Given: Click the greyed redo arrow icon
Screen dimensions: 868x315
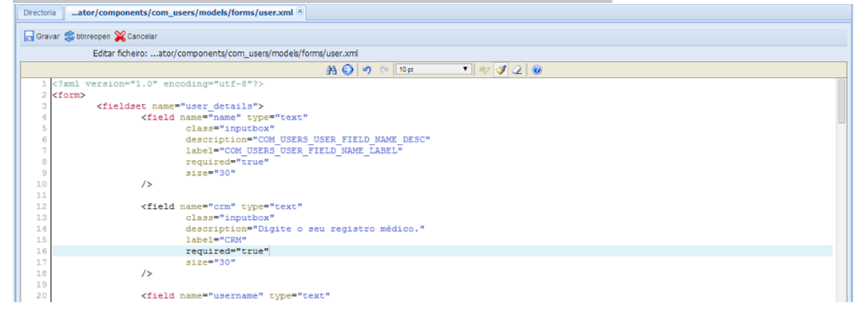Looking at the screenshot, I should coord(384,70).
